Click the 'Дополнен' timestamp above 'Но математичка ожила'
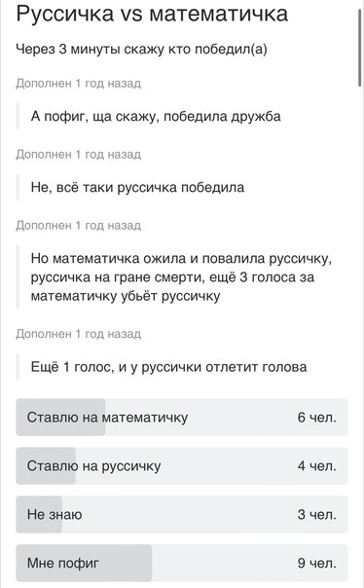This screenshot has height=588, width=364. (x=79, y=226)
